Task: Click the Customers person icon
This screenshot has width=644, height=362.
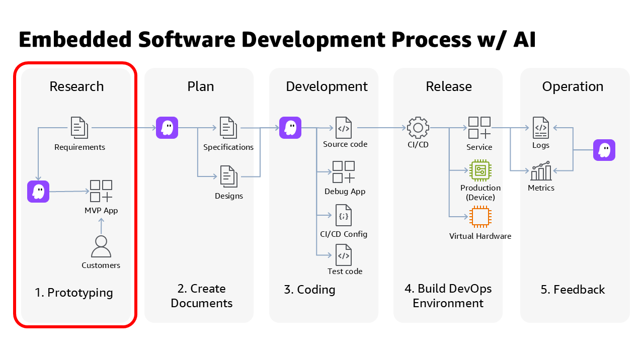Action: 101,246
